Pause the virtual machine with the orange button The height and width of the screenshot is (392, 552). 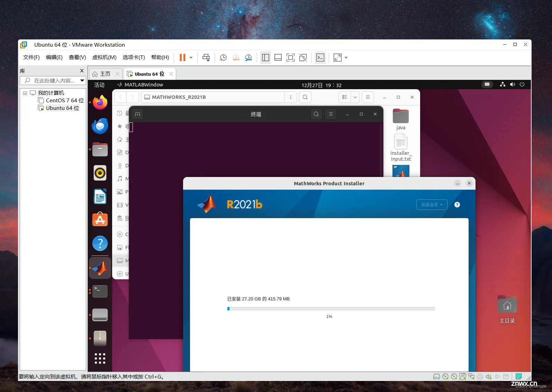coord(182,58)
